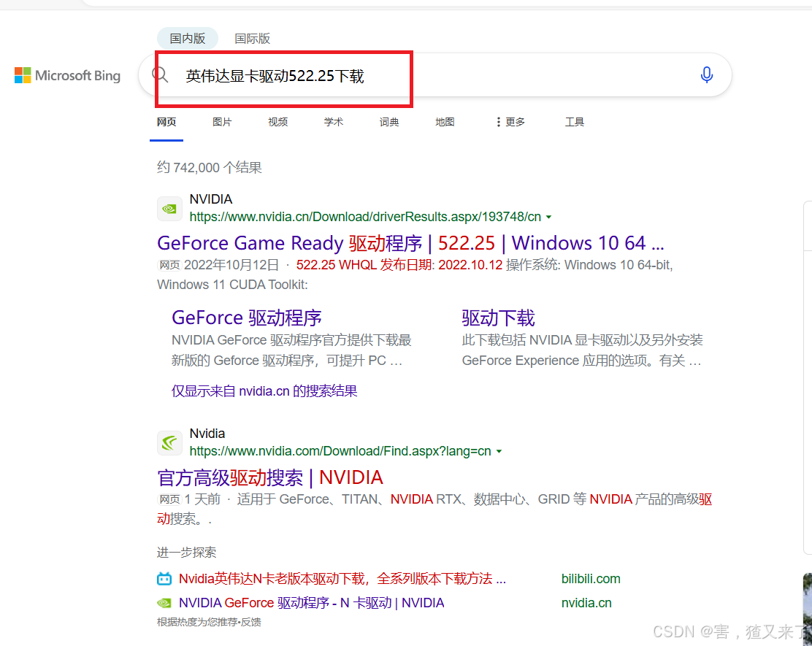The width and height of the screenshot is (812, 646).
Task: Click the 进一步探索 heading
Action: pos(186,553)
